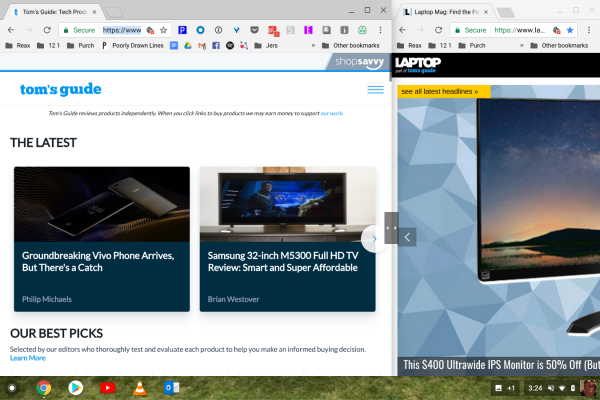Close the Laptop Mag tab
The width and height of the screenshot is (600, 400).
[x=486, y=12]
